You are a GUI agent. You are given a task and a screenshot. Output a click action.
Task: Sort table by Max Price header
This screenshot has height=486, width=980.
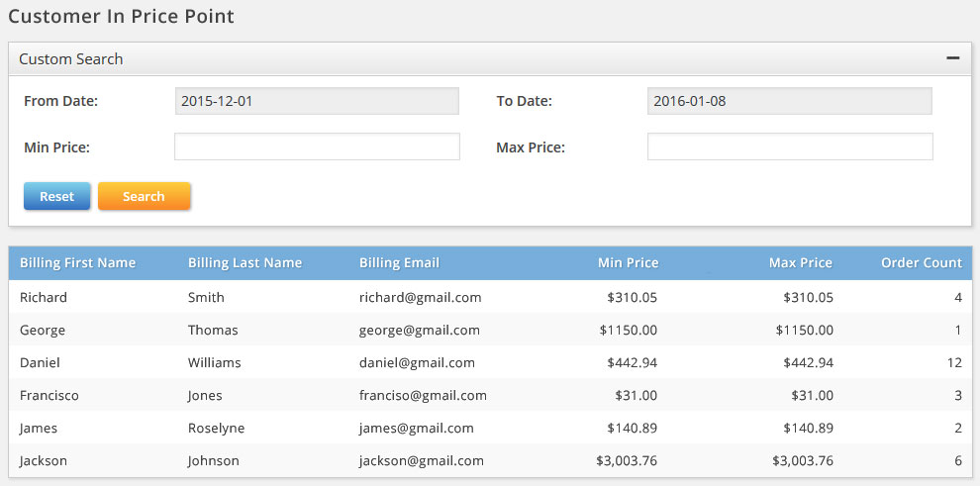[800, 263]
